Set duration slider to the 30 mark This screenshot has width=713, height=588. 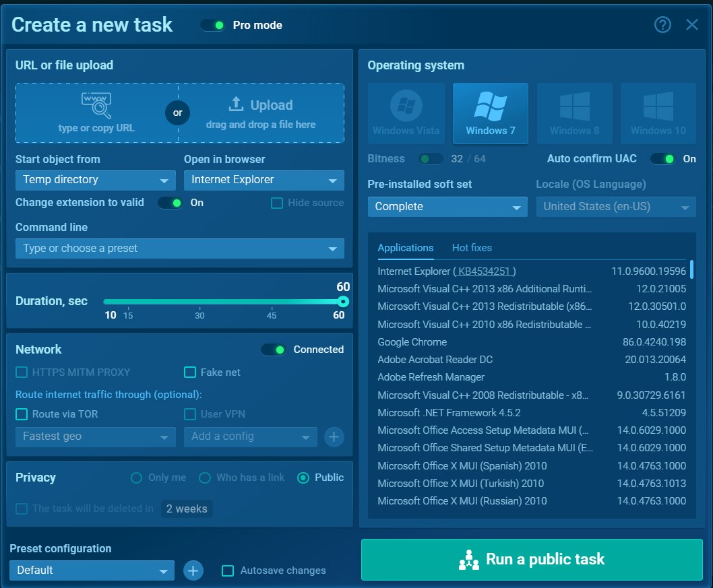pyautogui.click(x=199, y=301)
